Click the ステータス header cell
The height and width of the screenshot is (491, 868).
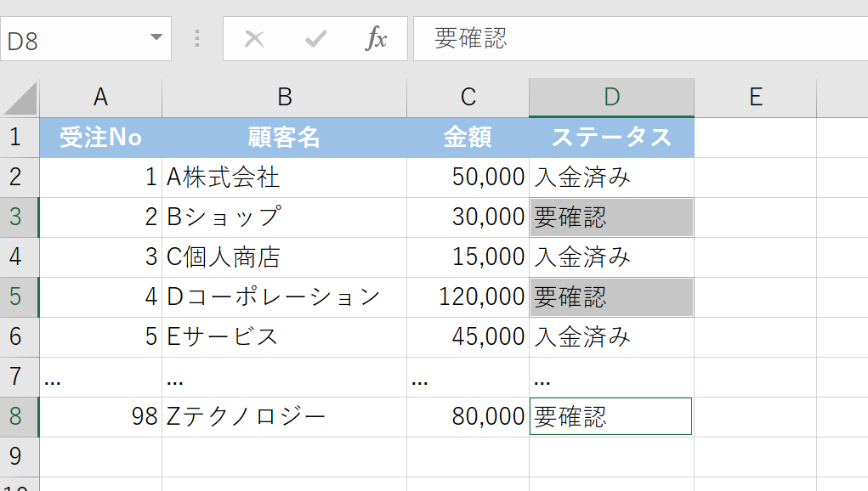(611, 138)
